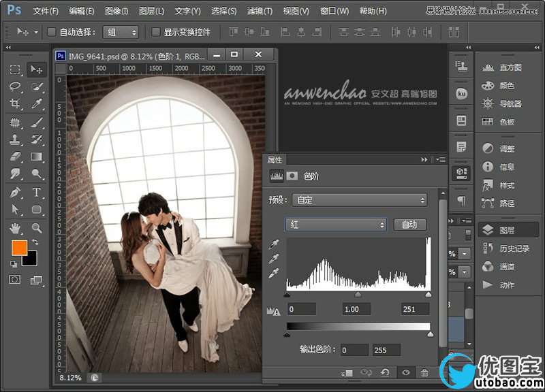545x392 pixels.
Task: Open the 通道 channels panel
Action: coord(499,267)
